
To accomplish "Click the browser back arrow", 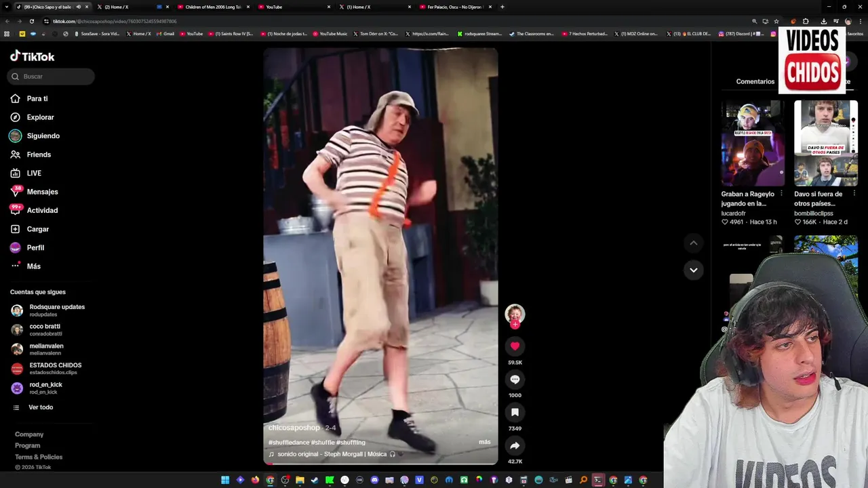I will 8,21.
